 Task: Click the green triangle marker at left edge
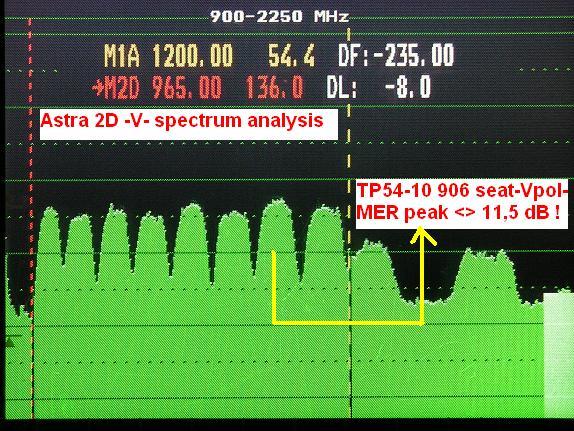[10, 342]
